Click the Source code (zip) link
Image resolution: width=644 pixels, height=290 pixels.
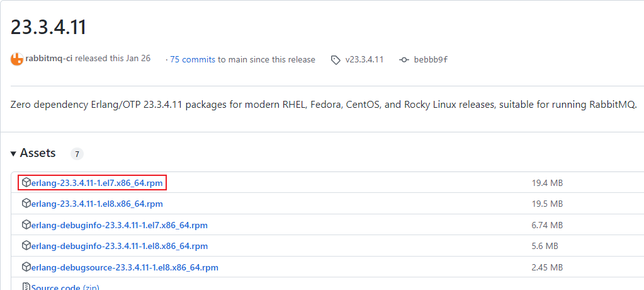click(65, 287)
